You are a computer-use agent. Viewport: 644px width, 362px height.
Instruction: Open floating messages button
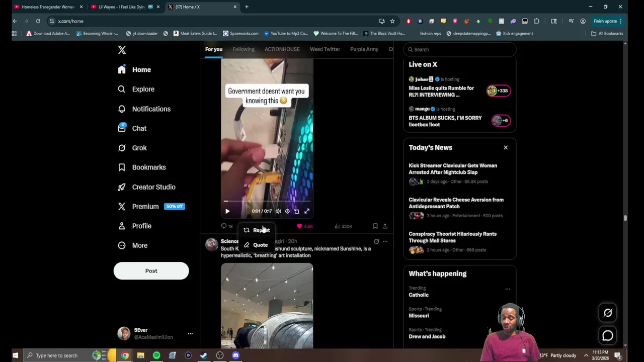[608, 335]
